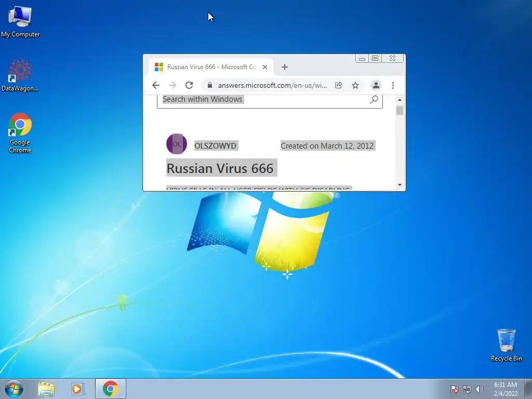
Task: Bookmark this tab with the star
Action: pyautogui.click(x=355, y=85)
